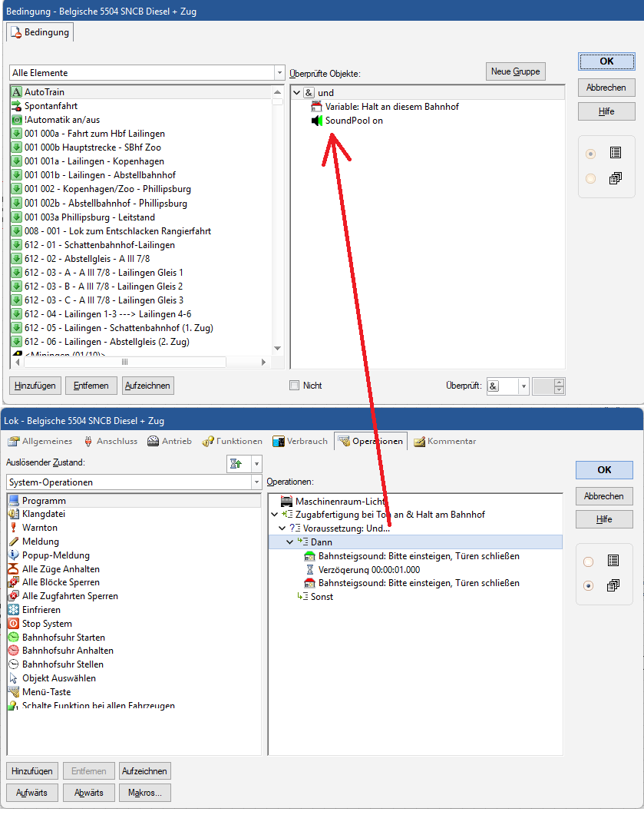
Task: Select the Stop System icon
Action: click(13, 624)
